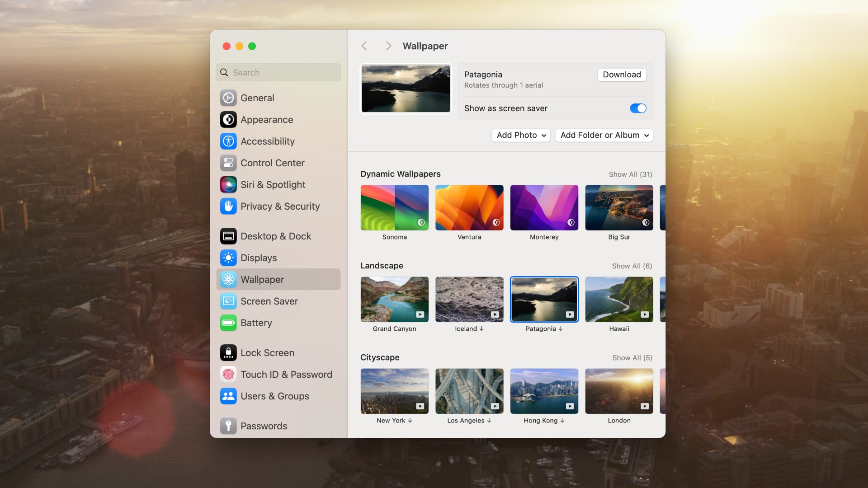This screenshot has width=868, height=488.
Task: Open General settings in sidebar
Action: pos(278,98)
